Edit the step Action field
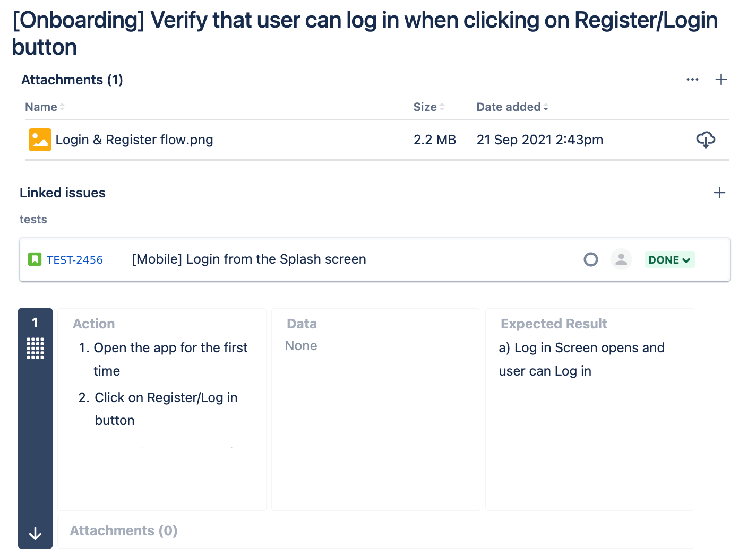 point(162,410)
